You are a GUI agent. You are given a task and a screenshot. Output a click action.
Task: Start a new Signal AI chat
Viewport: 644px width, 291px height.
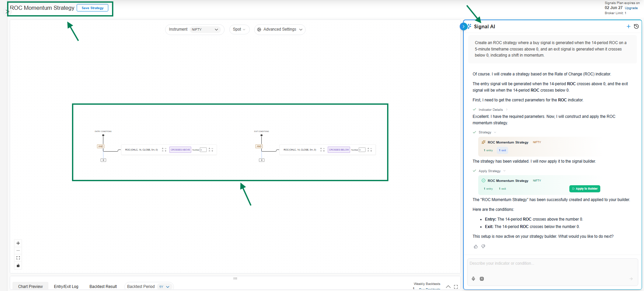[x=628, y=26]
